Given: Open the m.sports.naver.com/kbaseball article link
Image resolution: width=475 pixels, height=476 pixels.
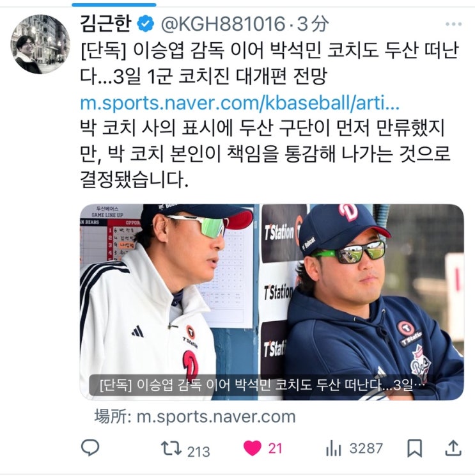Looking at the screenshot, I should (240, 103).
